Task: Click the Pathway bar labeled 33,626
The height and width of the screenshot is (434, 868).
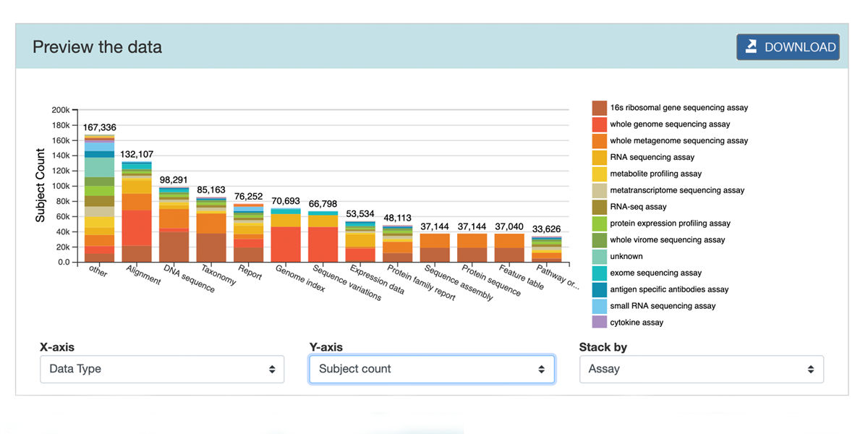Action: (547, 250)
